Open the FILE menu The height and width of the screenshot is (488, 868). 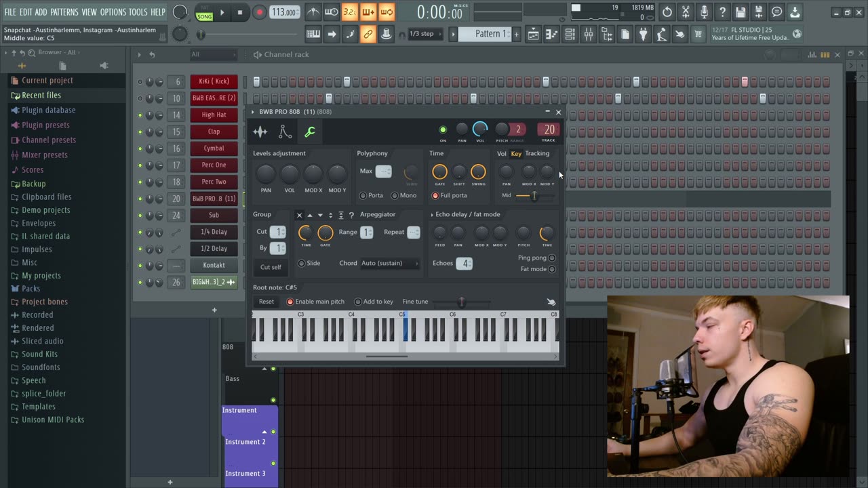pyautogui.click(x=10, y=12)
